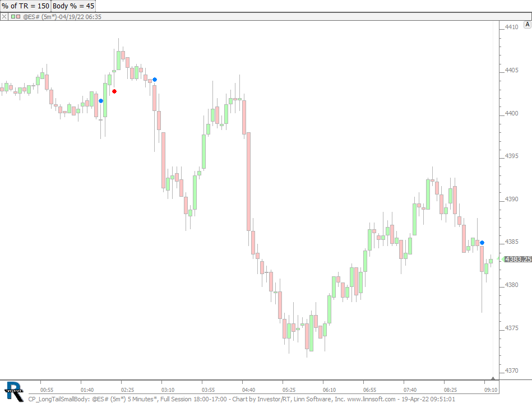Click the 4410 price axis label
The height and width of the screenshot is (403, 532).
click(512, 27)
